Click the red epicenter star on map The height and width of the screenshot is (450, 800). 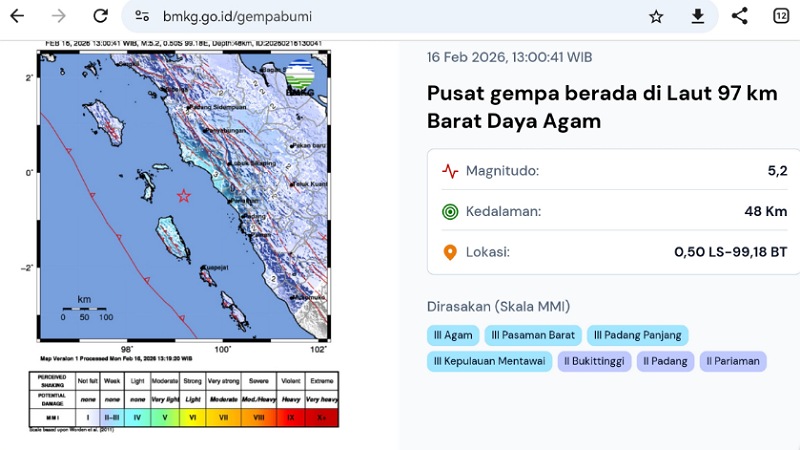(184, 195)
